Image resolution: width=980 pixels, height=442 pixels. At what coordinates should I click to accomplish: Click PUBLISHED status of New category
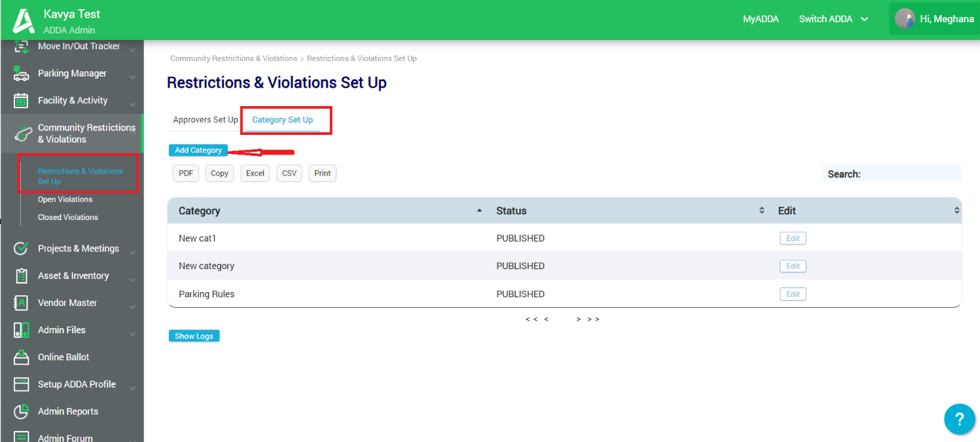(520, 266)
